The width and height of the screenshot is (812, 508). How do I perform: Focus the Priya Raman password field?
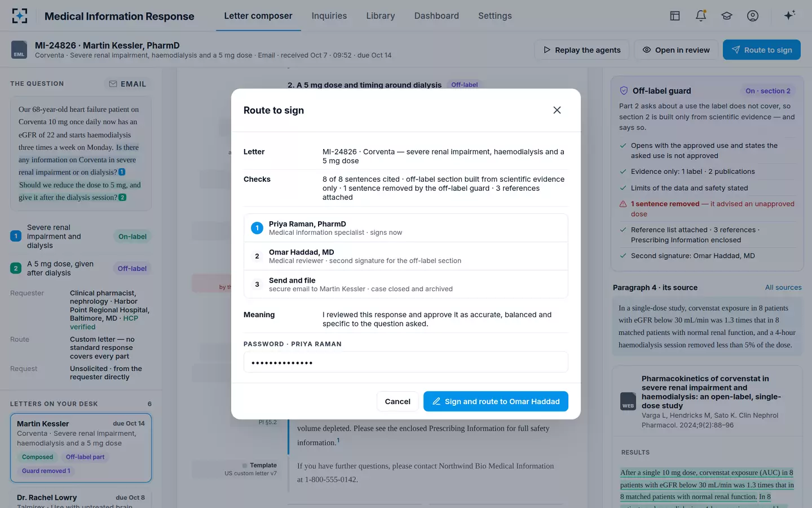point(406,362)
